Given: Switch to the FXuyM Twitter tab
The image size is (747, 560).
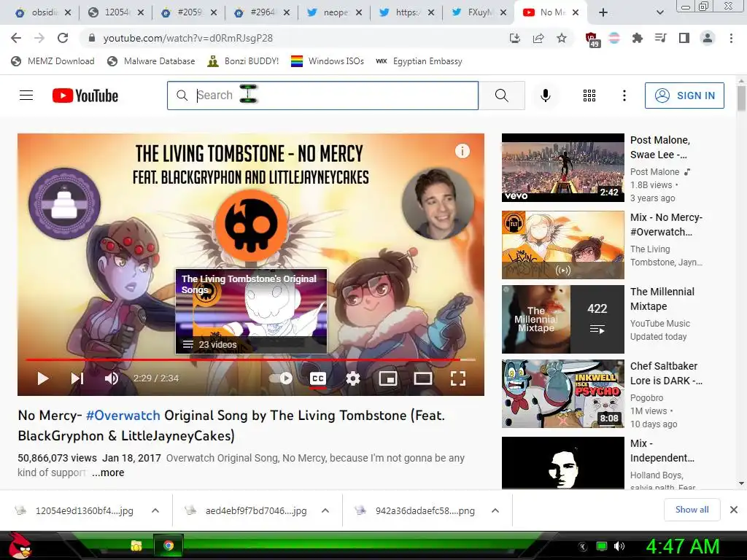Looking at the screenshot, I should [x=479, y=12].
